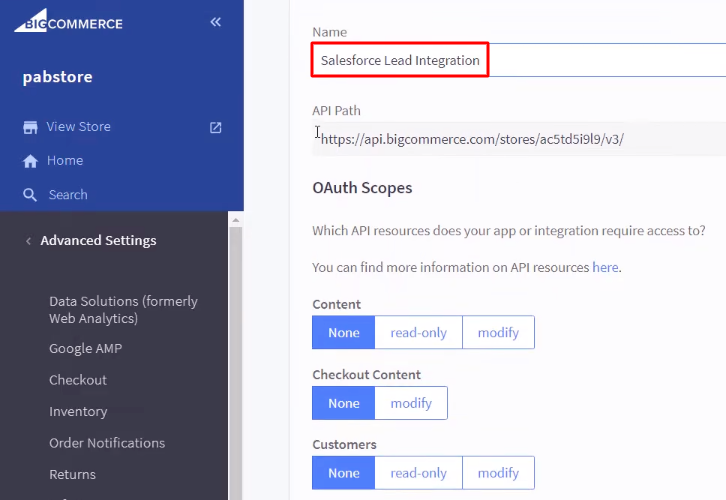Open Checkout settings
Viewport: 726px width, 500px height.
click(x=78, y=380)
